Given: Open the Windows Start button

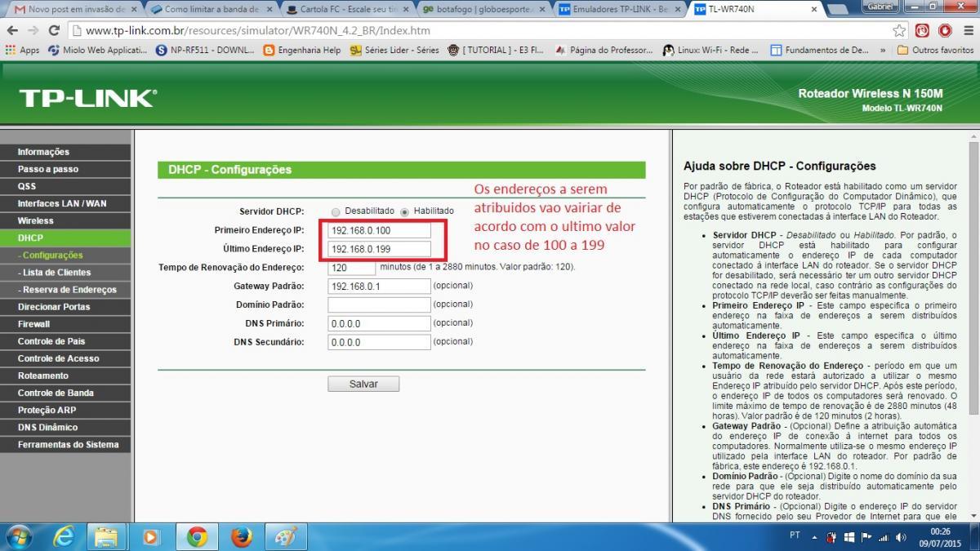Looking at the screenshot, I should [x=18, y=536].
